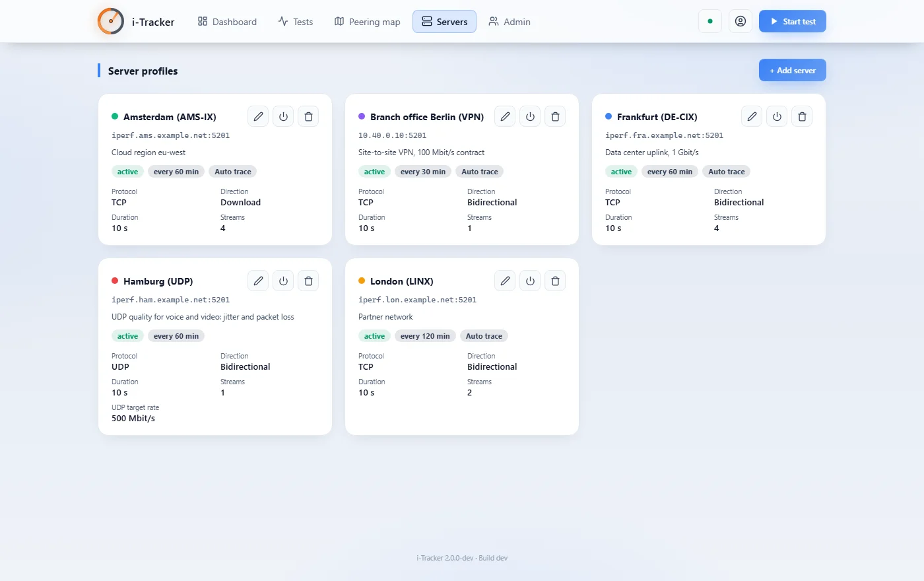Toggle power for Amsterdam (AMS-IX) server
The width and height of the screenshot is (924, 581).
point(283,116)
